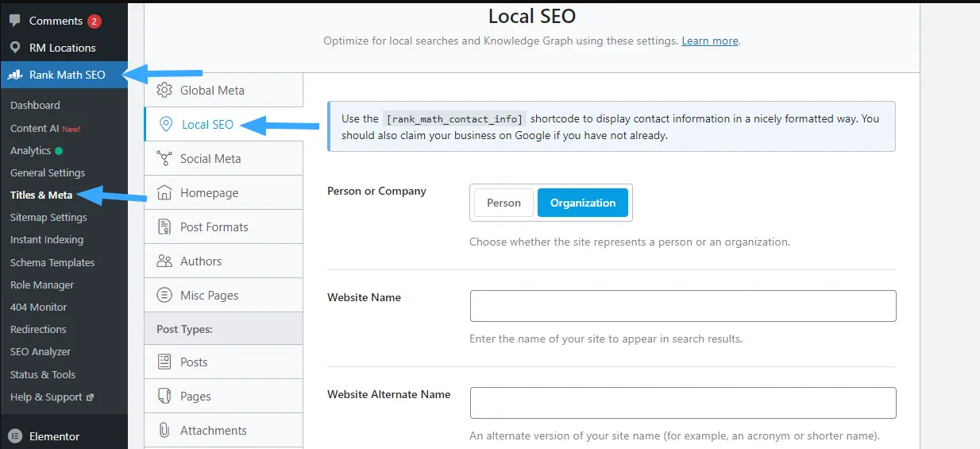980x449 pixels.
Task: Click the Rank Math SEO logo icon
Action: [x=15, y=75]
